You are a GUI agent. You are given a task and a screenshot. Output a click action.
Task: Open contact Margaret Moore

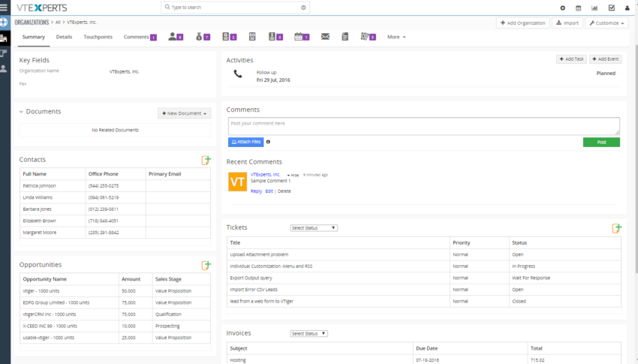point(40,233)
